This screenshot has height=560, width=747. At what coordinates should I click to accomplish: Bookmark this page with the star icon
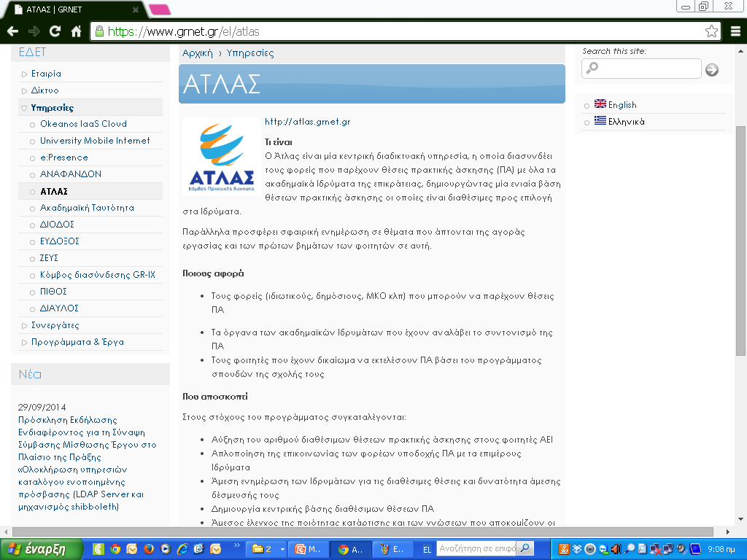(711, 31)
